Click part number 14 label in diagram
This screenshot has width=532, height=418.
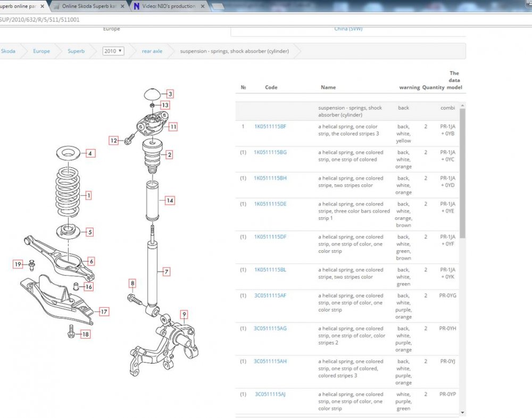click(x=170, y=200)
